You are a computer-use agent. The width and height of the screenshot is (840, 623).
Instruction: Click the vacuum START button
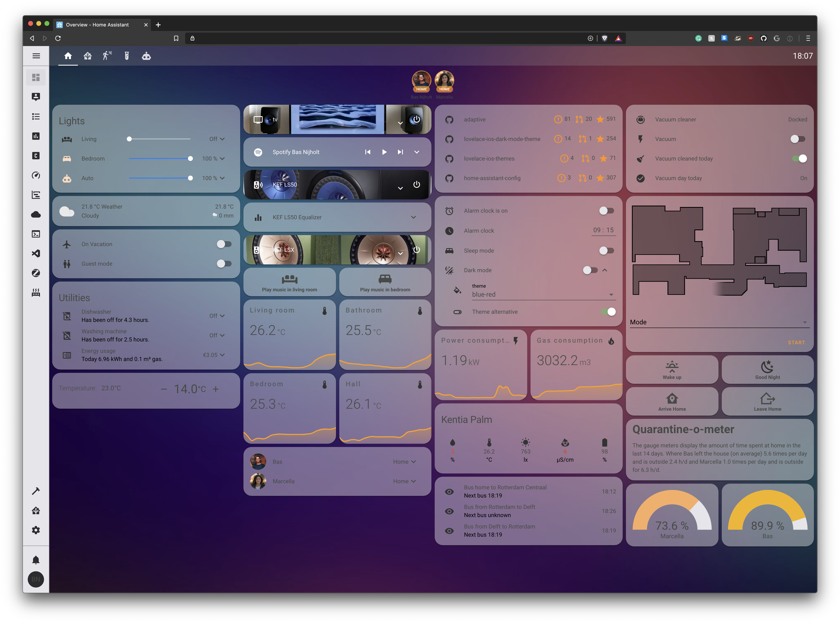pyautogui.click(x=796, y=342)
